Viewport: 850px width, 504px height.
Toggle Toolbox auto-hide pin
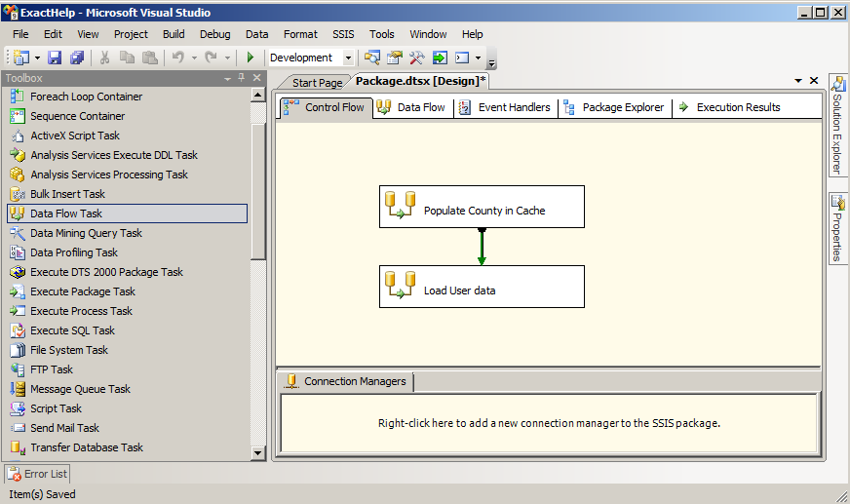(x=242, y=78)
